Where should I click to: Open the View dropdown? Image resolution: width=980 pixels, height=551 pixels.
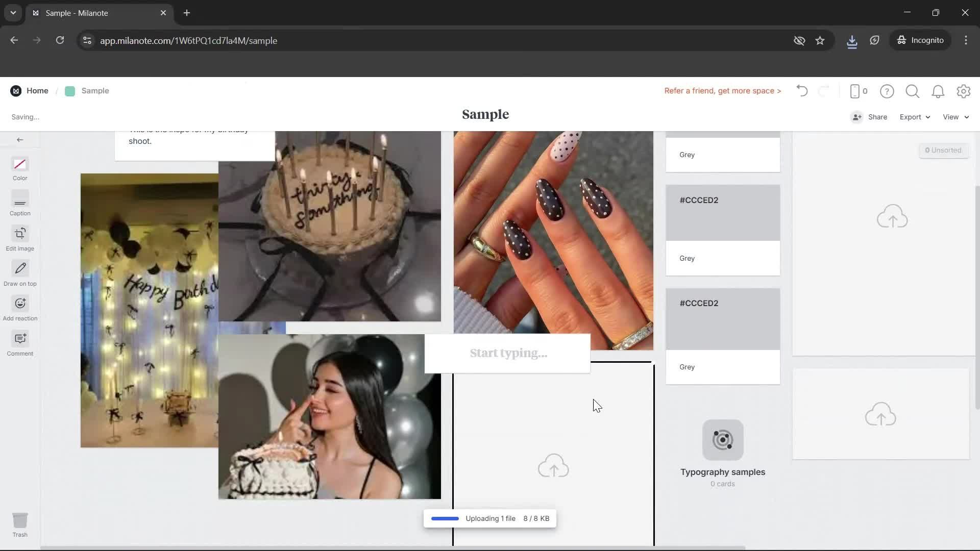955,117
